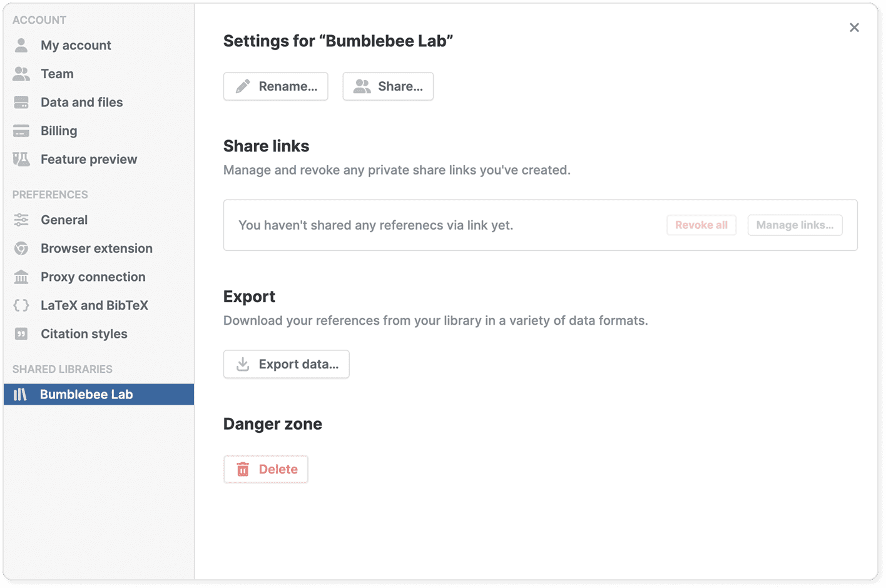Open Citation styles settings
The height and width of the screenshot is (588, 886).
(84, 334)
